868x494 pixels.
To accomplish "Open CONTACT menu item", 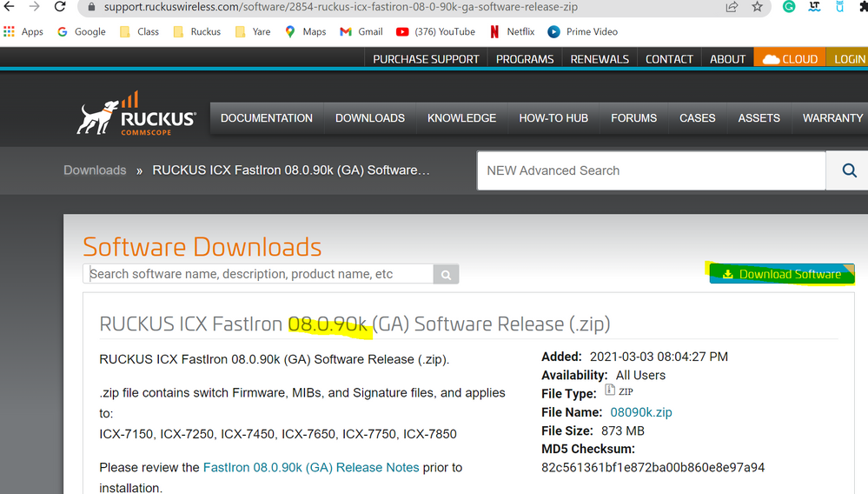I will (669, 58).
